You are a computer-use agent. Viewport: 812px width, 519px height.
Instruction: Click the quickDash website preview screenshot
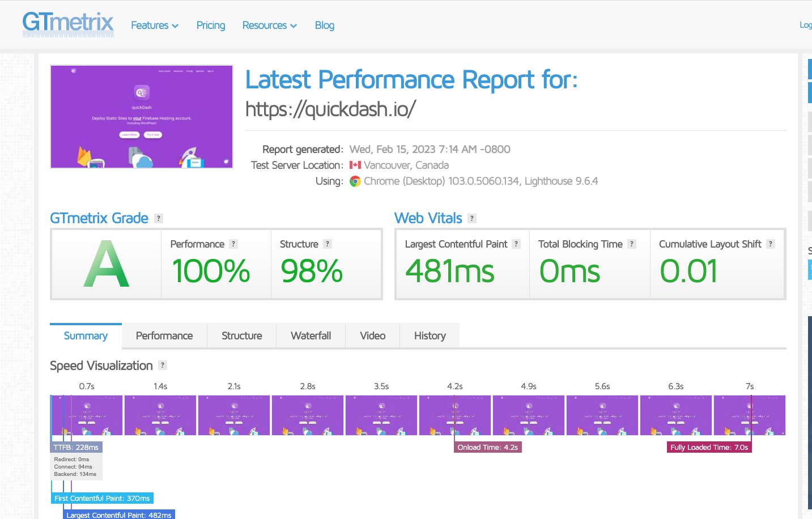141,117
